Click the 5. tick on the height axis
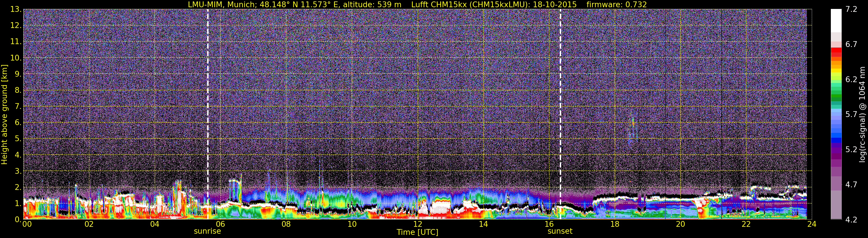 [x=18, y=139]
